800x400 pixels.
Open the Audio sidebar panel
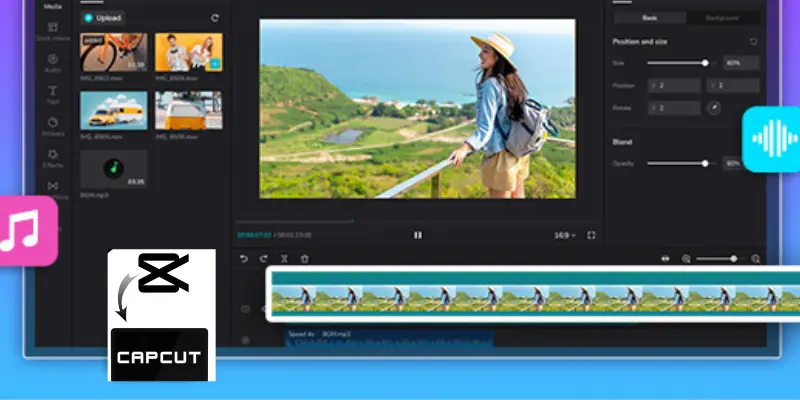(x=53, y=63)
